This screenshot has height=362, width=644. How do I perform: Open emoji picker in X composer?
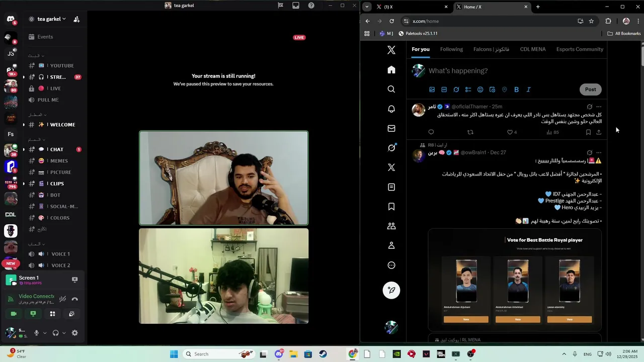coord(480,89)
